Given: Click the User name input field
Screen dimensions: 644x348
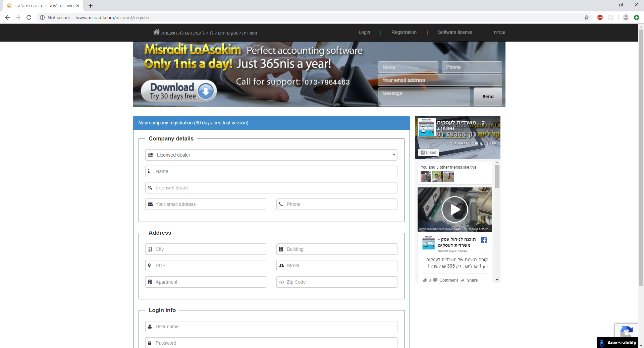Looking at the screenshot, I should [271, 327].
